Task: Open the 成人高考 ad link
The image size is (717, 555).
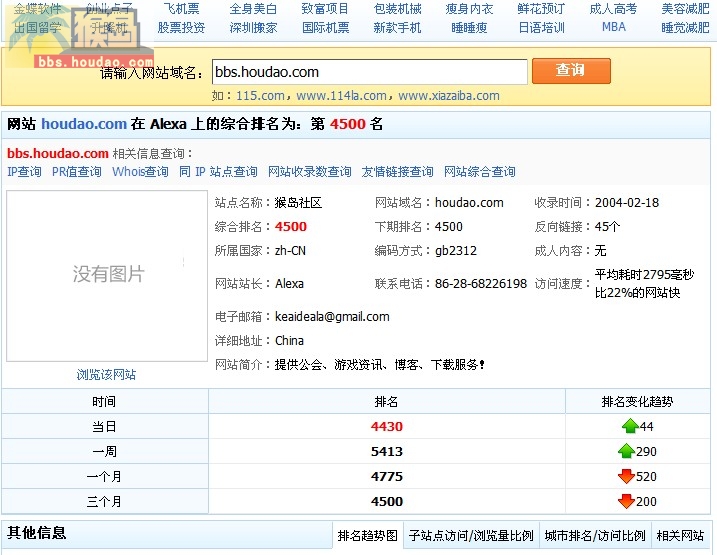Action: 613,9
